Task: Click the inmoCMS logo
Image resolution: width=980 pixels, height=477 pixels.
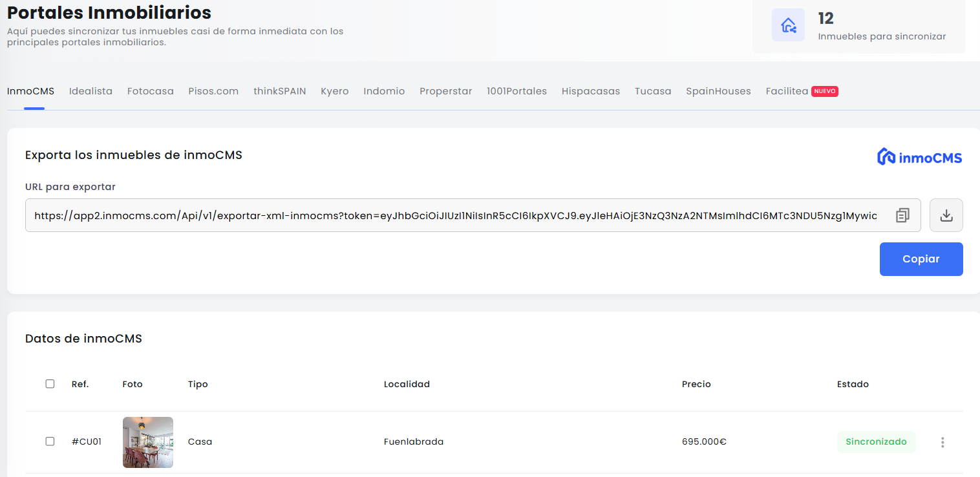Action: 919,156
